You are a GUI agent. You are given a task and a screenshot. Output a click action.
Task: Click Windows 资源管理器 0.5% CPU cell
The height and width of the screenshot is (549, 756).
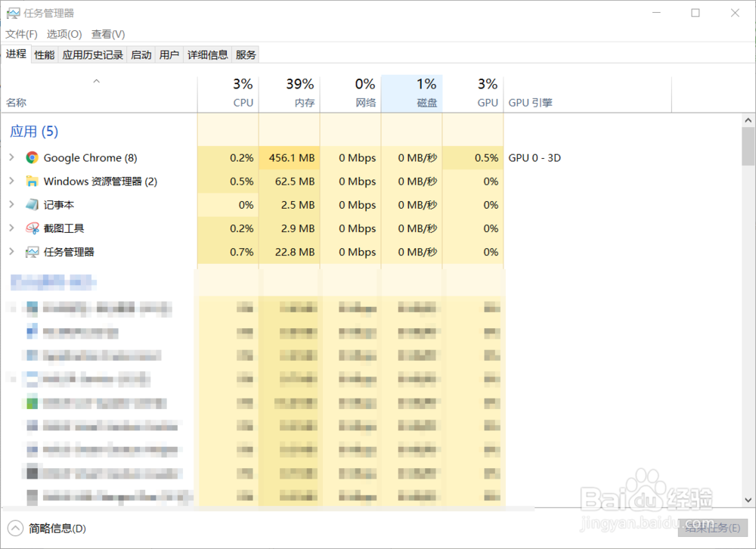[x=228, y=181]
